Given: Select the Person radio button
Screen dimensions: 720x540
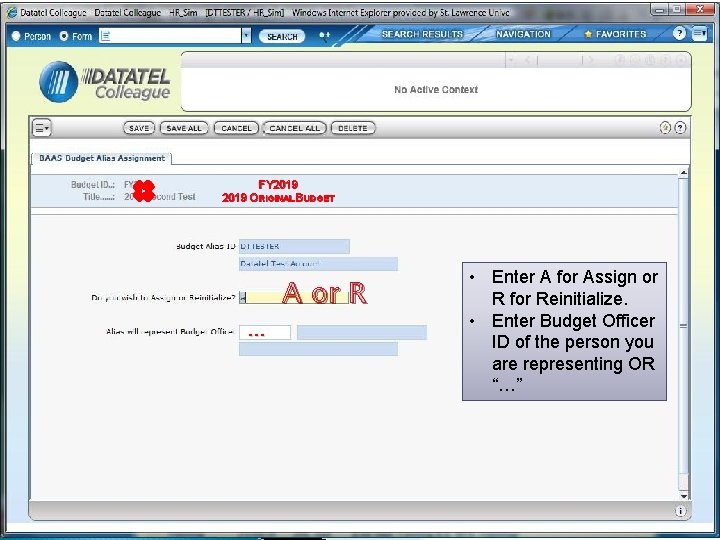Looking at the screenshot, I should coord(16,36).
